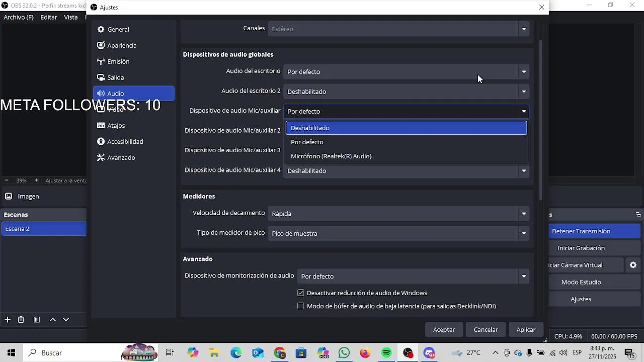Open Vista menu in OBS

pos(71,17)
